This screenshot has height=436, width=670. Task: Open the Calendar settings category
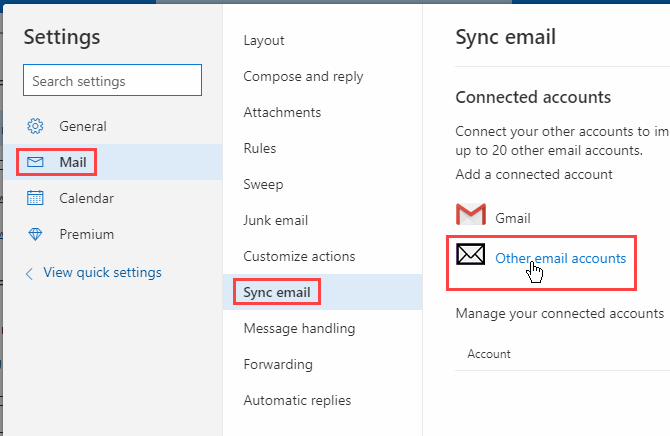(x=113, y=198)
